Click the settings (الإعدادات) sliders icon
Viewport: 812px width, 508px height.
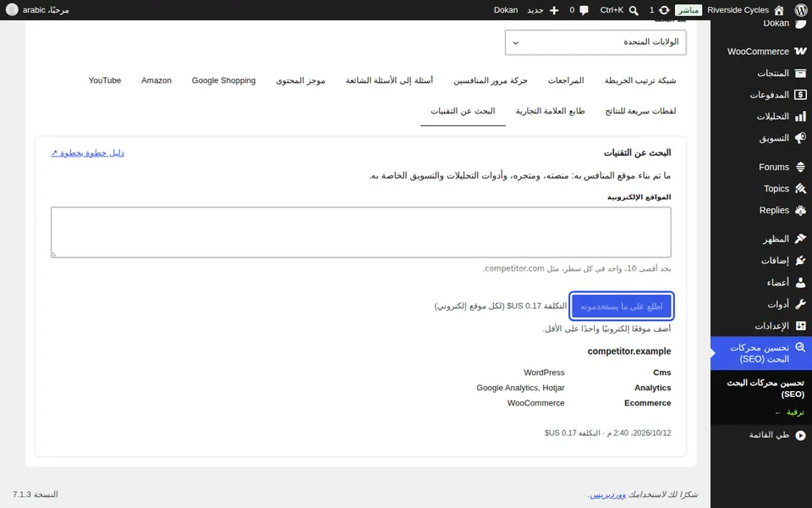tap(801, 326)
